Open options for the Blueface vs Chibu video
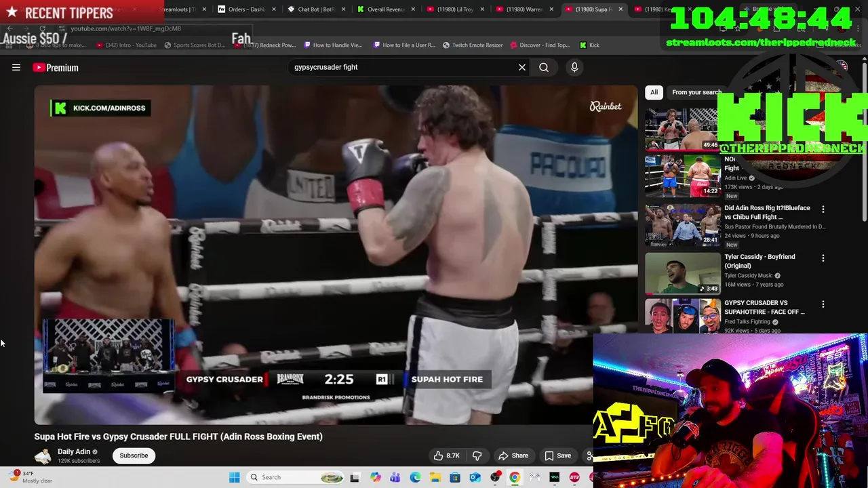The height and width of the screenshot is (488, 868). 823,209
